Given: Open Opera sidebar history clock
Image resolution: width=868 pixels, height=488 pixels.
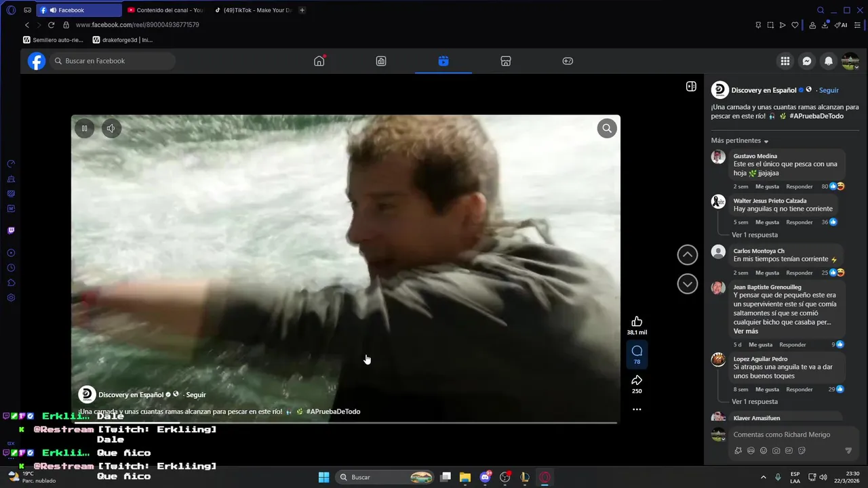Looking at the screenshot, I should (11, 268).
